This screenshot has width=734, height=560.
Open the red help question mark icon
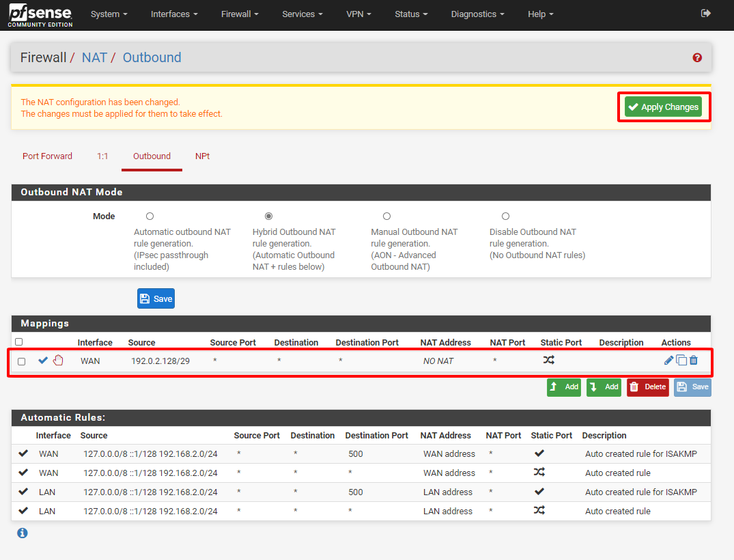(697, 57)
